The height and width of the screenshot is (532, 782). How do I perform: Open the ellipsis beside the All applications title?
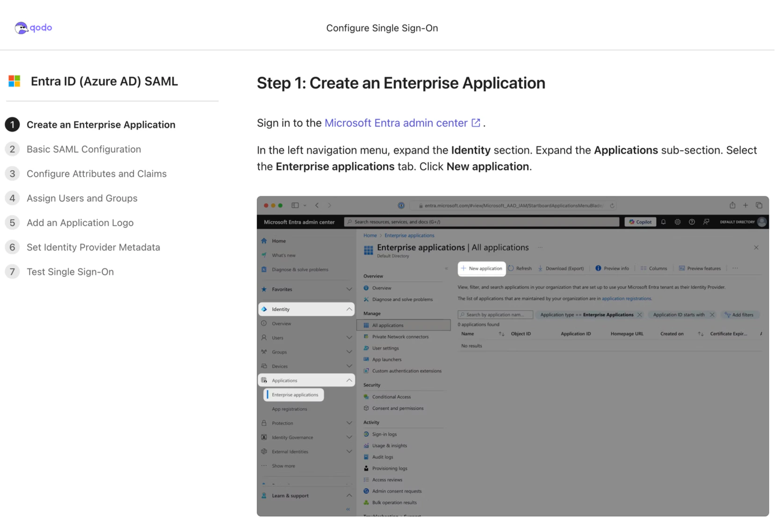click(x=540, y=248)
